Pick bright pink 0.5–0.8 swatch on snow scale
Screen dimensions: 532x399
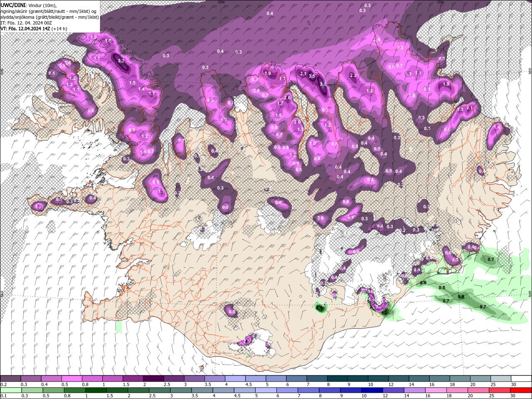(x=71, y=379)
